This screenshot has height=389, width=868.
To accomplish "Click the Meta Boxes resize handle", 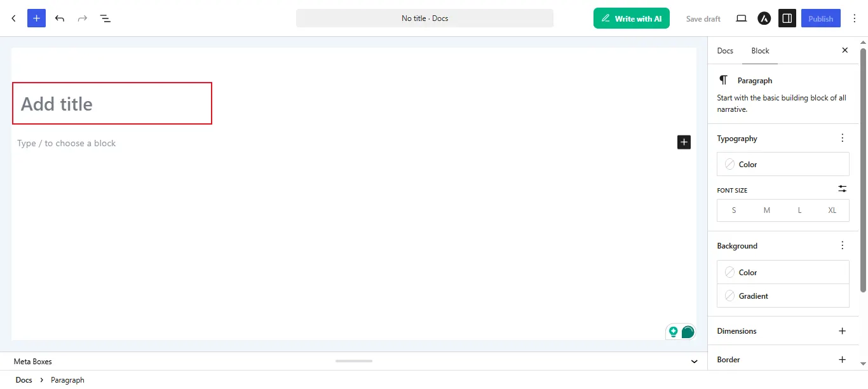I will 354,361.
